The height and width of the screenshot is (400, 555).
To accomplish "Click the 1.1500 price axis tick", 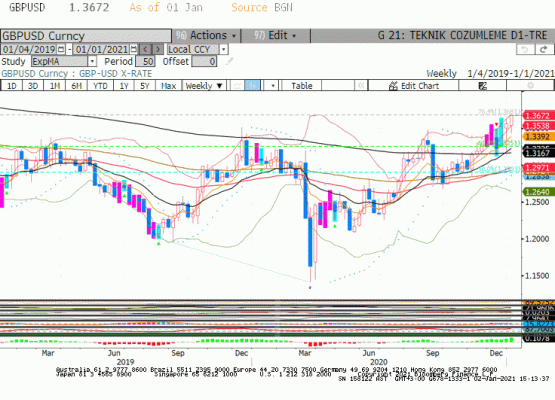I will click(537, 276).
